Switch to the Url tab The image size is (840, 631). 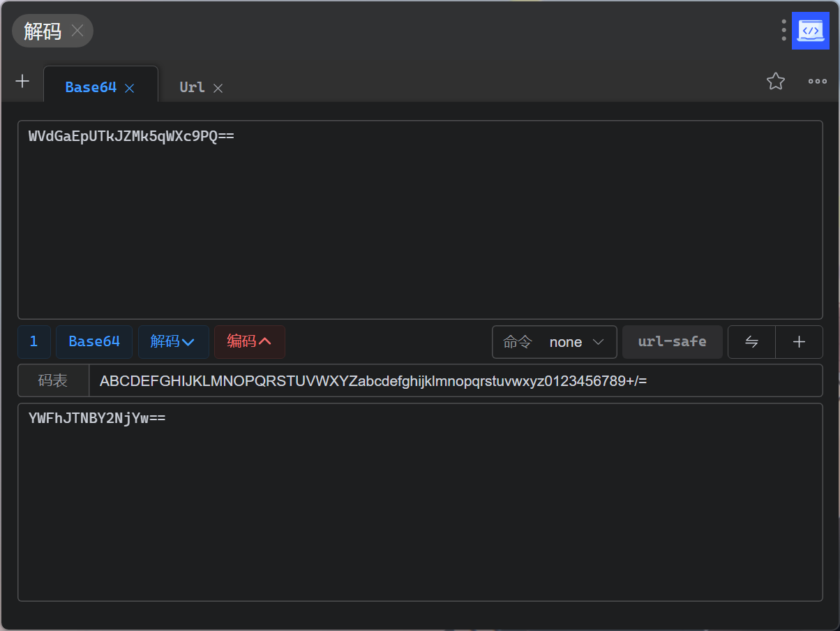(x=192, y=87)
